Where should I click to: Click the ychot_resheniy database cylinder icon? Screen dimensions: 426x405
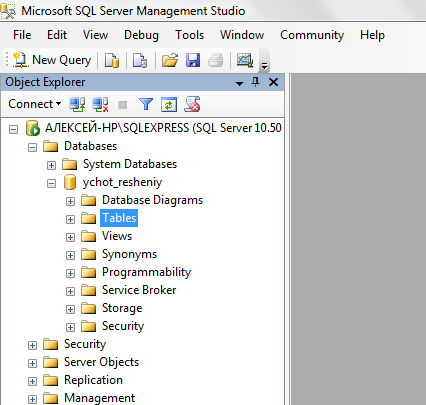(70, 182)
